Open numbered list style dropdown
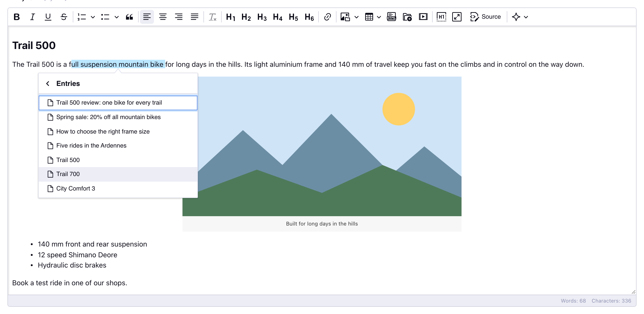 93,17
